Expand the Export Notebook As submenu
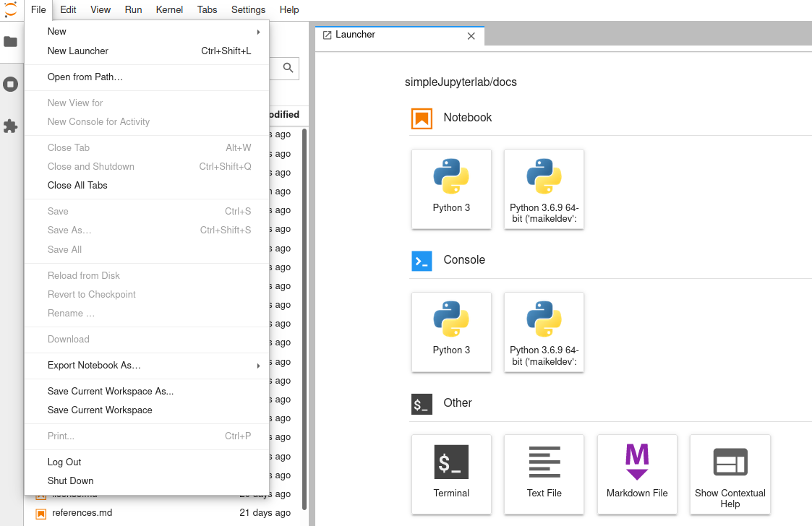Screen dimensions: 812x526 (147, 366)
